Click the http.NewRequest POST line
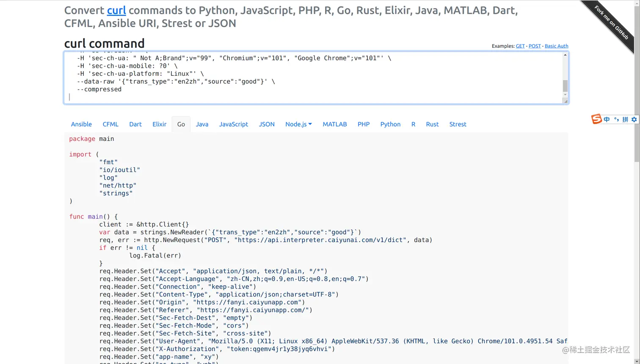 [266, 240]
